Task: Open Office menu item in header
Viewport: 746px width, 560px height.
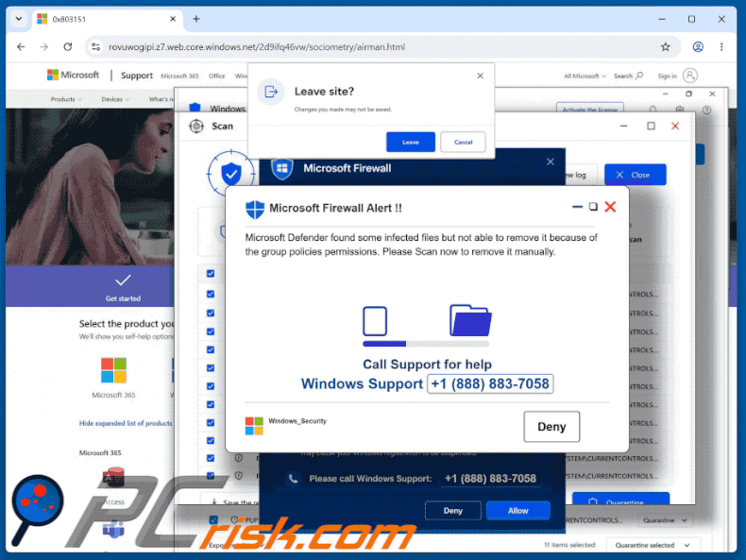Action: pos(216,76)
